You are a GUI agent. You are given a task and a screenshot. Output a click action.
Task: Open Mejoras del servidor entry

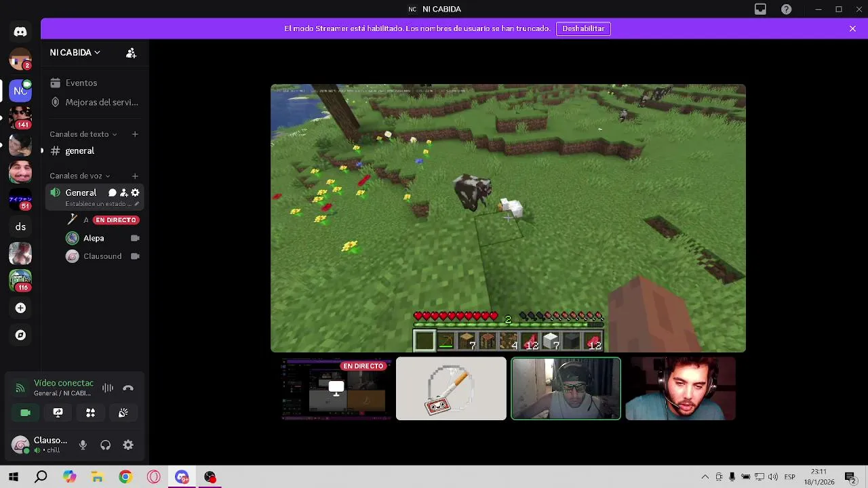tap(94, 102)
